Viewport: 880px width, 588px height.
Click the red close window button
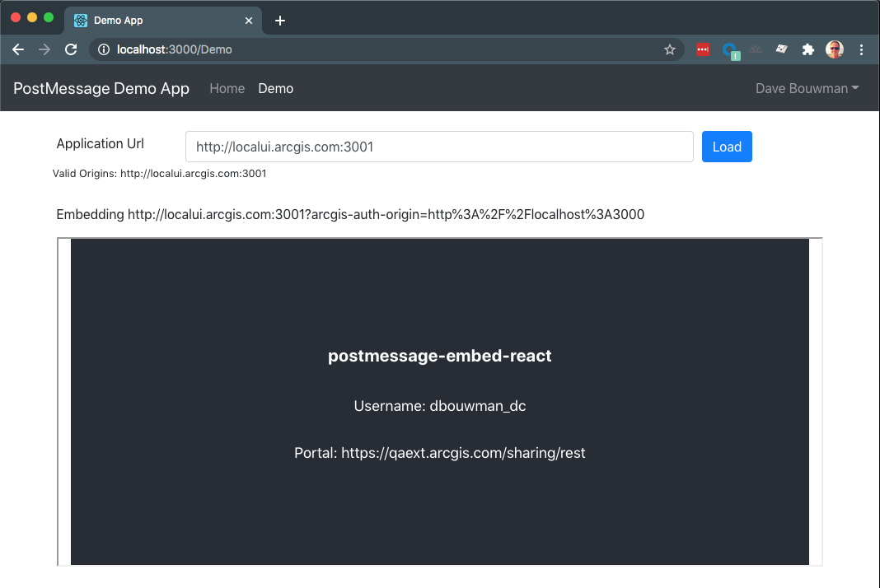pyautogui.click(x=16, y=17)
